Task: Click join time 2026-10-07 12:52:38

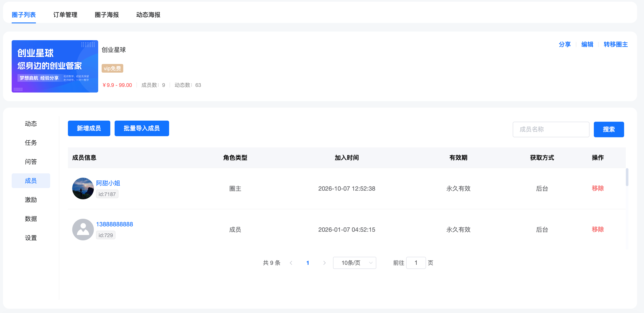Action: (347, 188)
